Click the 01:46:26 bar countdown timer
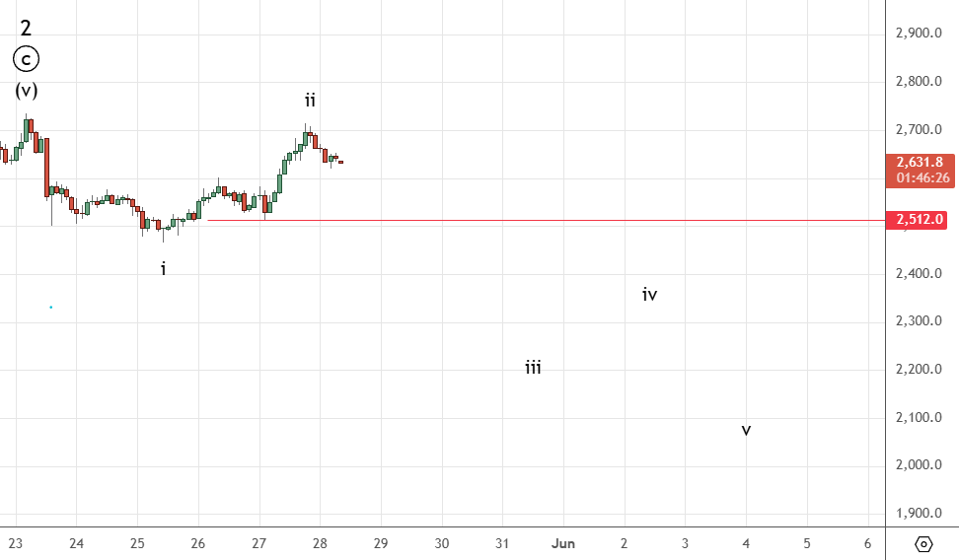 coord(921,178)
